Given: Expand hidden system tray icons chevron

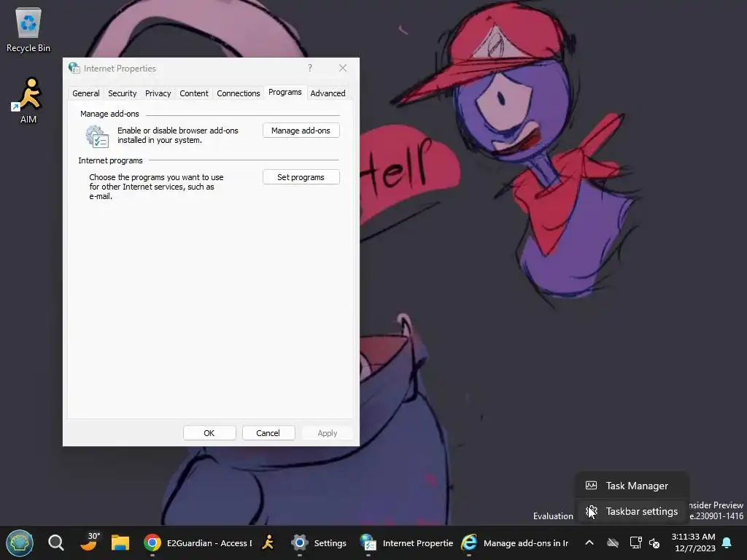Looking at the screenshot, I should pos(589,542).
